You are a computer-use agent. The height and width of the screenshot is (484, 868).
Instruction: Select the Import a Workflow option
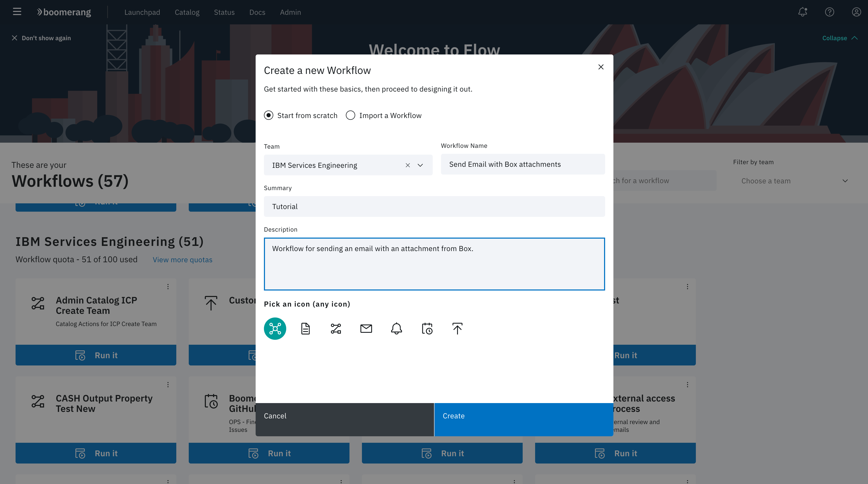pos(383,115)
